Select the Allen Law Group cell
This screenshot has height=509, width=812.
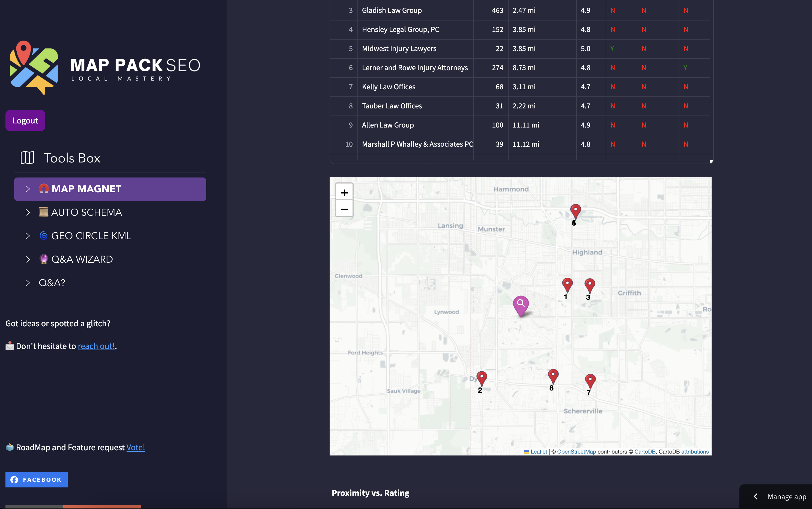pyautogui.click(x=416, y=125)
